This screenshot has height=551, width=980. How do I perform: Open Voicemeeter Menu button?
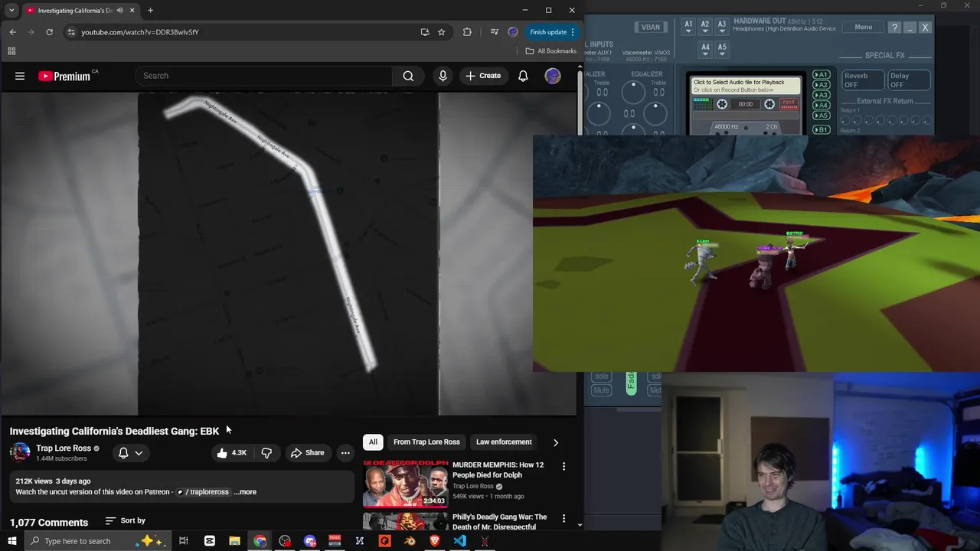pos(863,28)
